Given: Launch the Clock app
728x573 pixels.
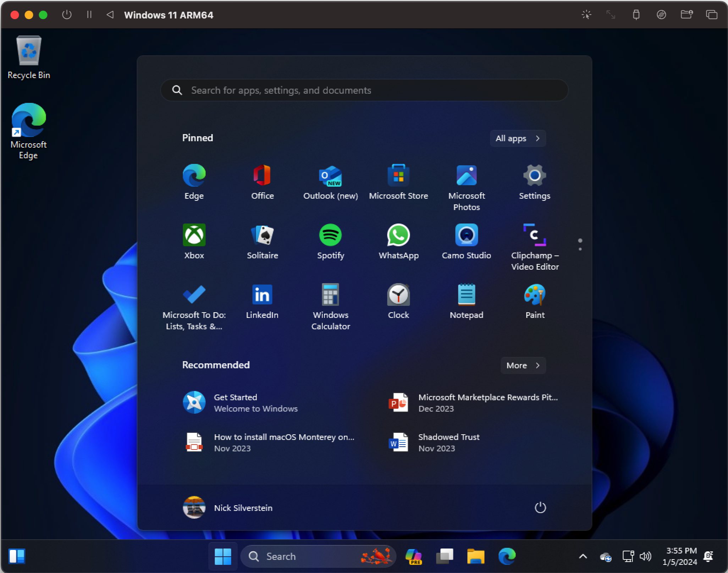Looking at the screenshot, I should coord(398,302).
